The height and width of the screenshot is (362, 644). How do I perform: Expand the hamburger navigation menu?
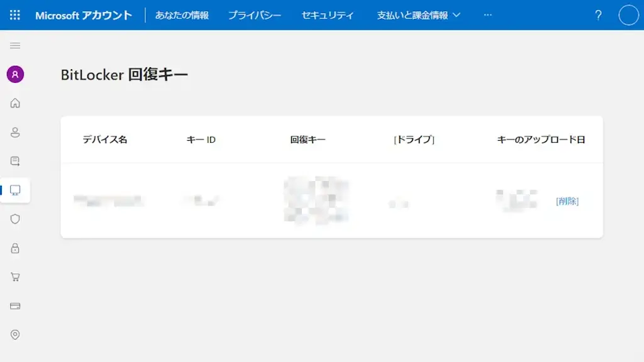pos(15,45)
